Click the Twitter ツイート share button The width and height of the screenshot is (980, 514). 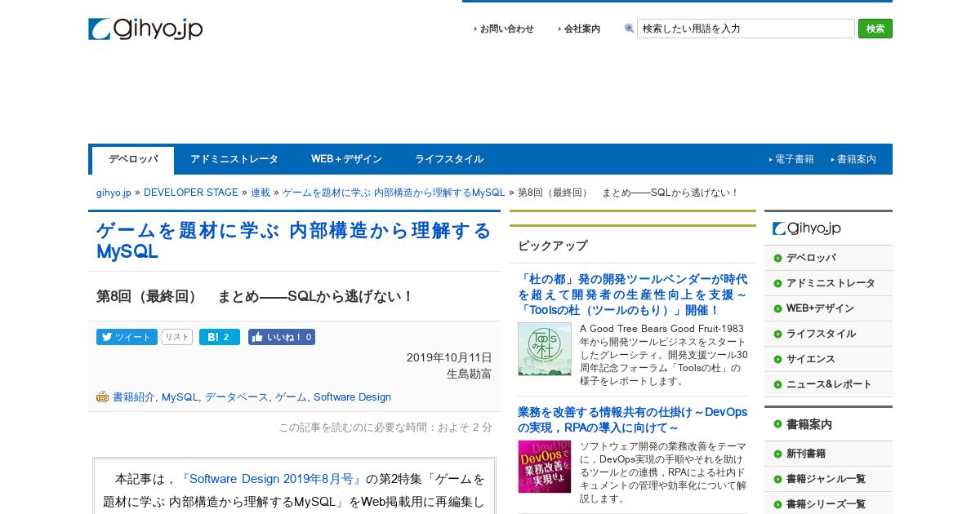click(x=127, y=337)
